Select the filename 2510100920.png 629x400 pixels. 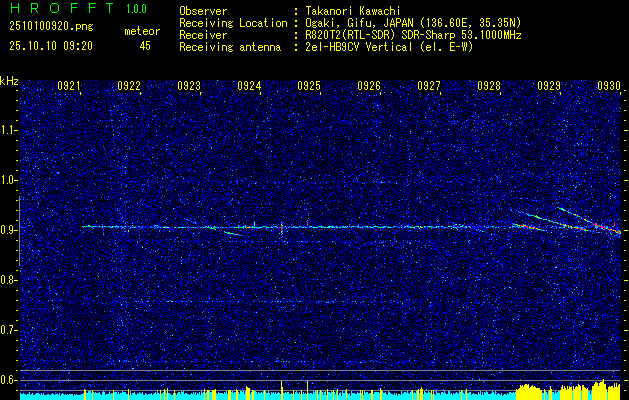pos(51,27)
